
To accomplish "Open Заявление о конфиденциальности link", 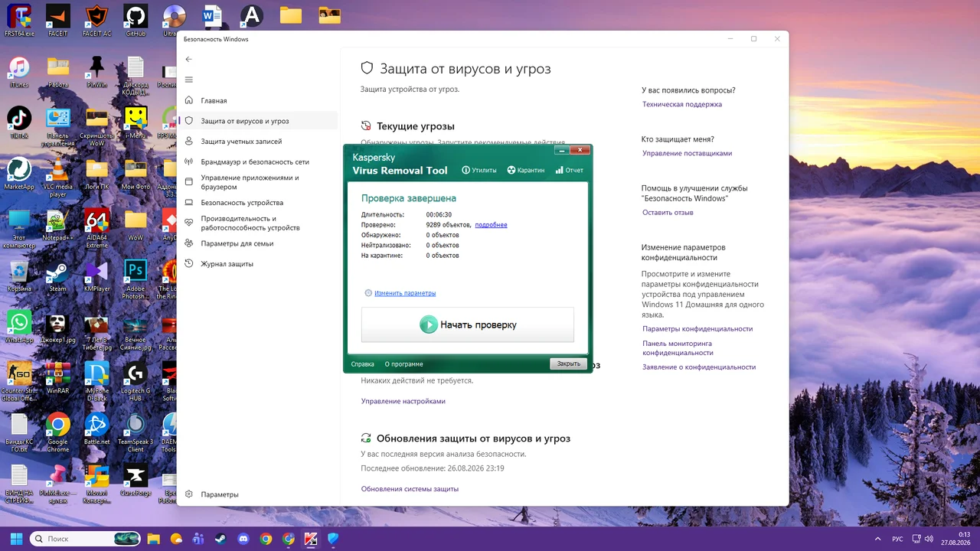I will point(699,367).
